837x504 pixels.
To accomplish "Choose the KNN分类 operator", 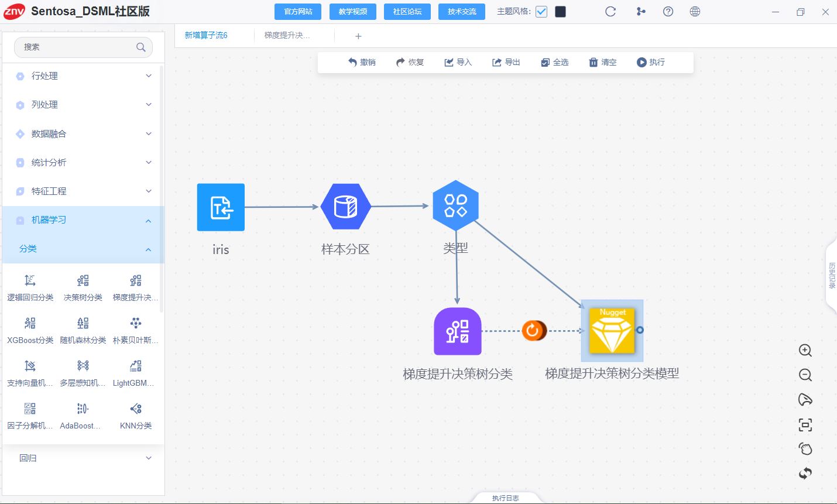I will click(136, 416).
